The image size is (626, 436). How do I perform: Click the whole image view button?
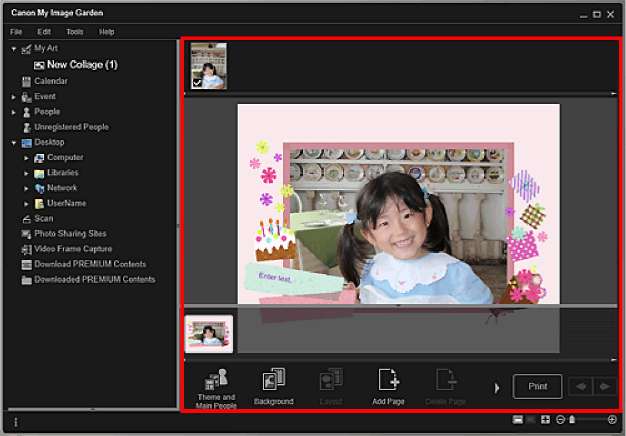click(x=545, y=420)
